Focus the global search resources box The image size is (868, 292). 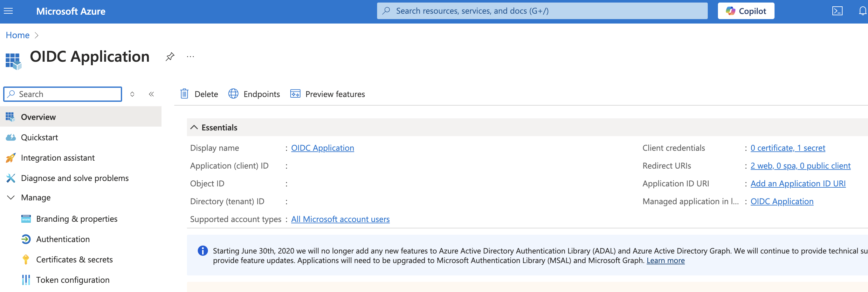tap(542, 11)
